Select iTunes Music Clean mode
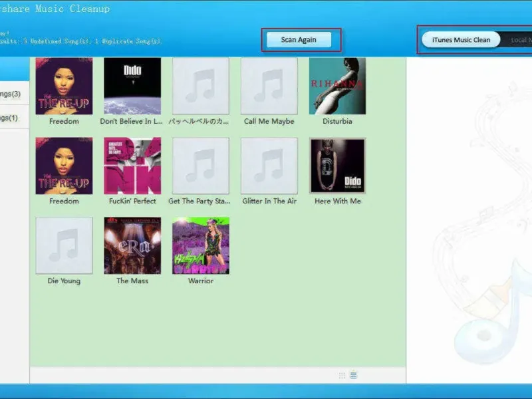The height and width of the screenshot is (399, 532). coord(461,40)
